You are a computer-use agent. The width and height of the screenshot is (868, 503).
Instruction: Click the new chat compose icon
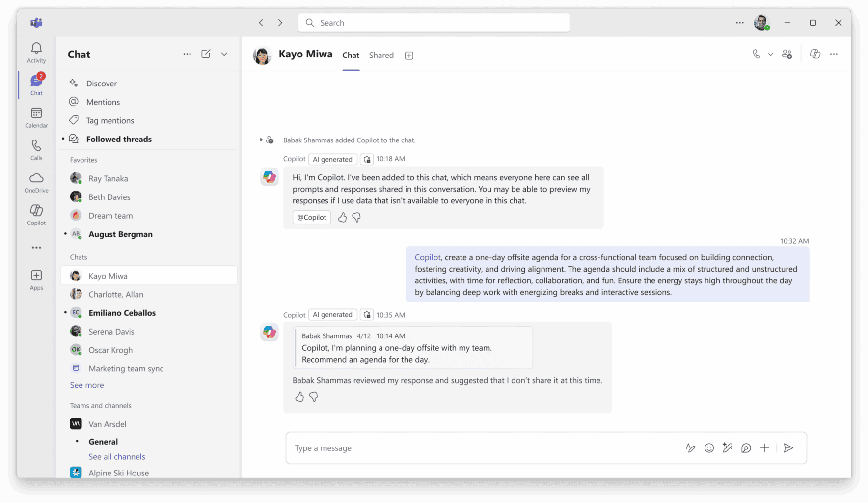click(x=206, y=54)
